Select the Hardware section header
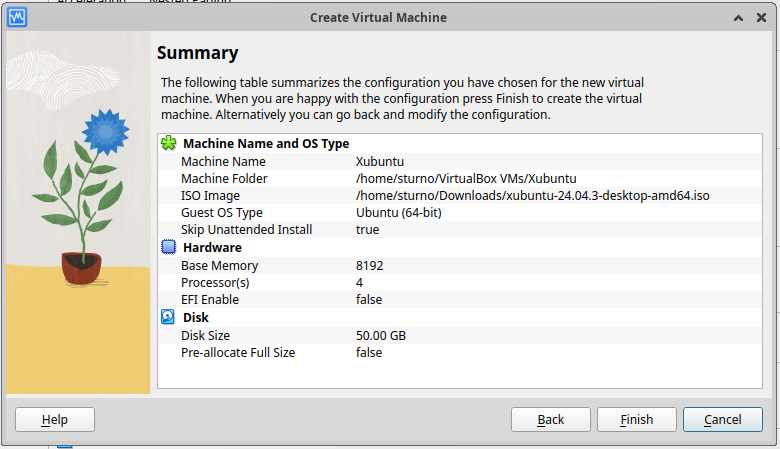This screenshot has height=449, width=780. [x=212, y=248]
